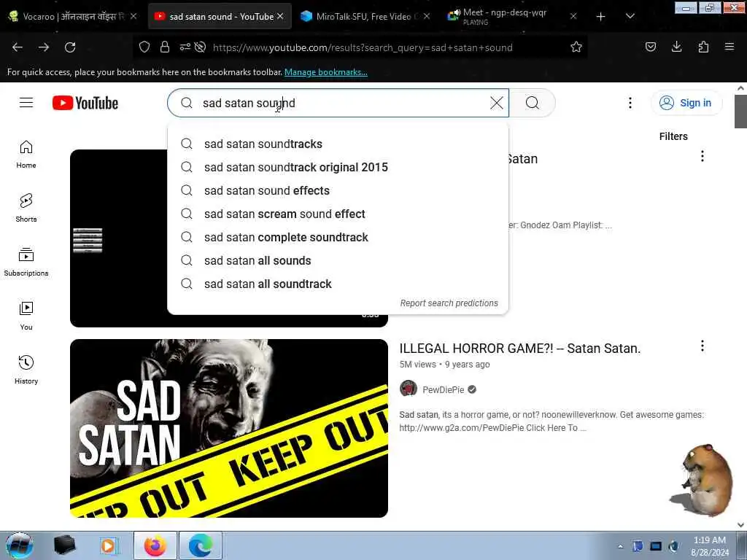
Task: Show tracking protection shield info
Action: tap(144, 47)
